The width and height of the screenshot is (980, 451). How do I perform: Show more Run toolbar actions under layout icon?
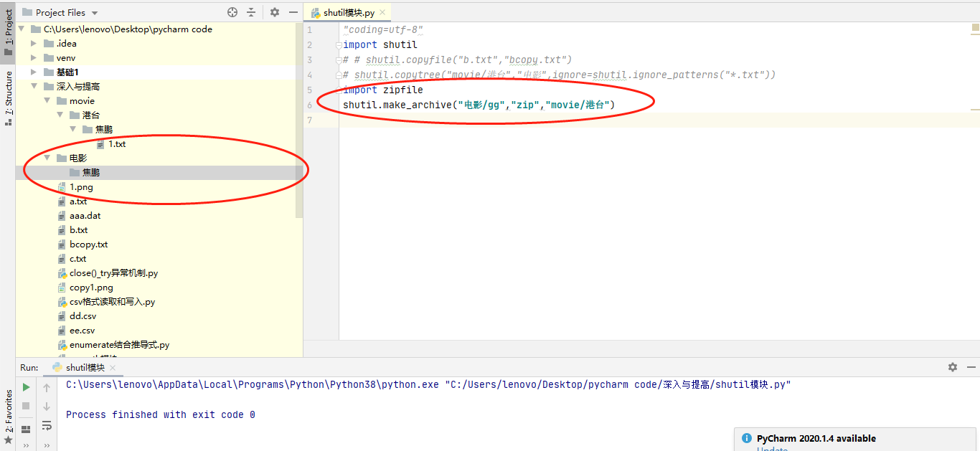click(x=26, y=446)
